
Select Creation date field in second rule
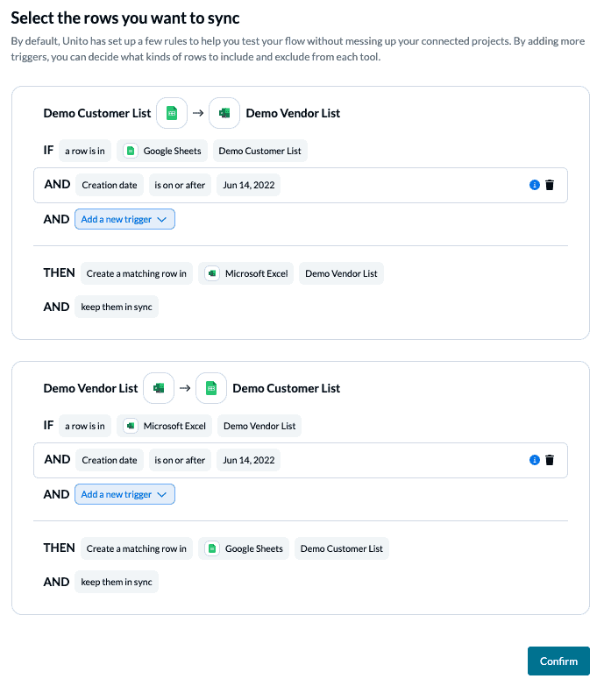[x=110, y=460]
